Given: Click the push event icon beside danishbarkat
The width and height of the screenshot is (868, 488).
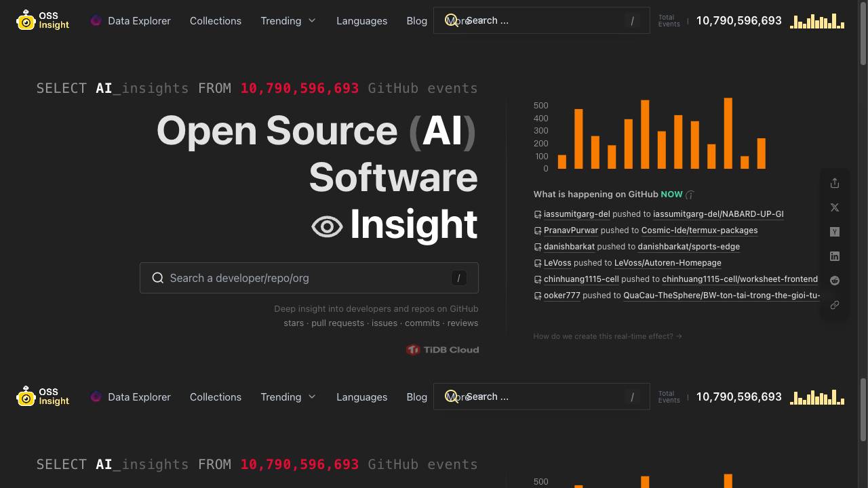Looking at the screenshot, I should 538,247.
